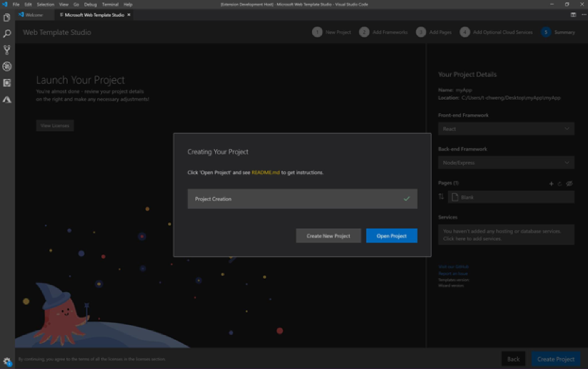
Task: Click the split editor icon
Action: pyautogui.click(x=573, y=14)
